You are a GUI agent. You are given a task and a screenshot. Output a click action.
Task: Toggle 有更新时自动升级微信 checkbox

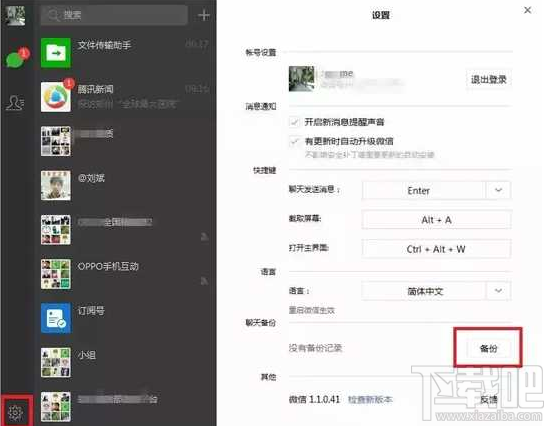(x=294, y=141)
